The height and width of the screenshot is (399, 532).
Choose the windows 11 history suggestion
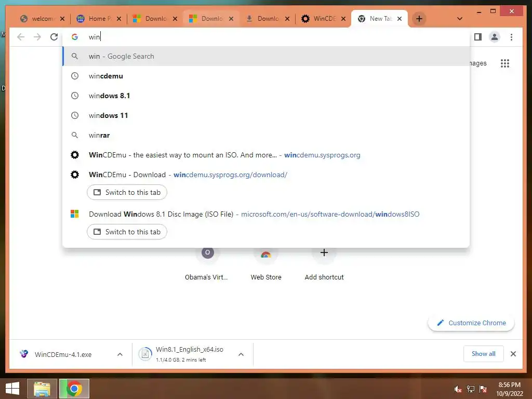coord(267,115)
